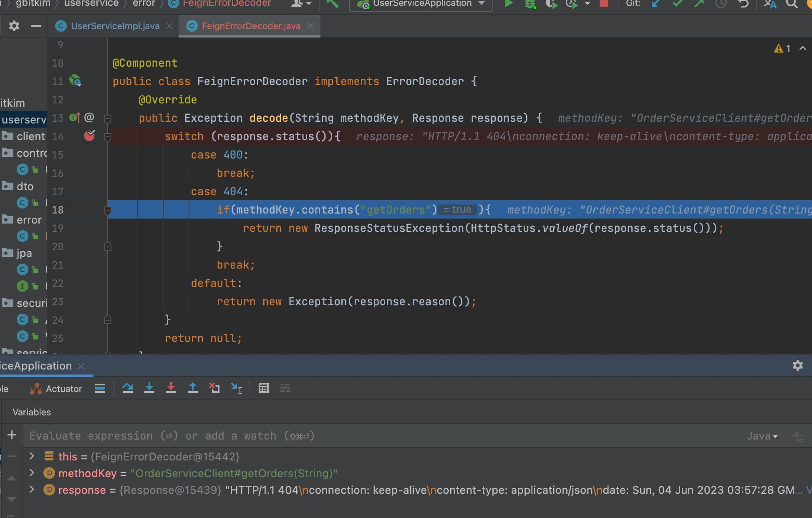Toggle the breakpoint on line 14

(x=89, y=136)
